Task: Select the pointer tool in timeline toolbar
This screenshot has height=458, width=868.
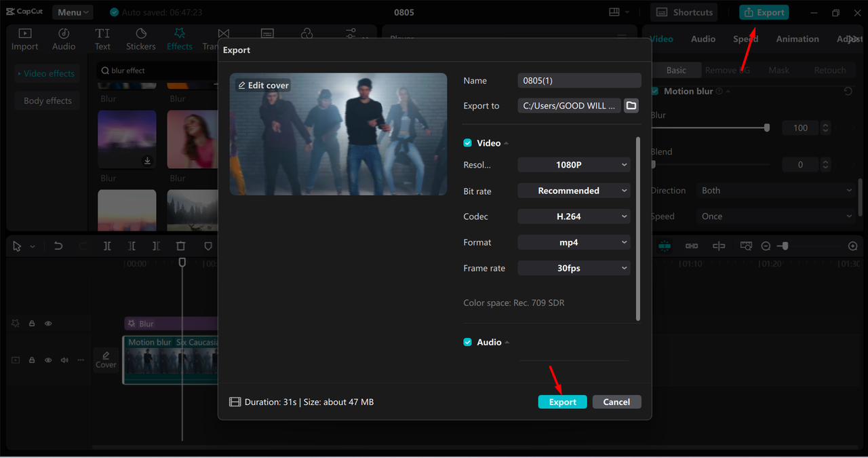Action: click(x=17, y=246)
